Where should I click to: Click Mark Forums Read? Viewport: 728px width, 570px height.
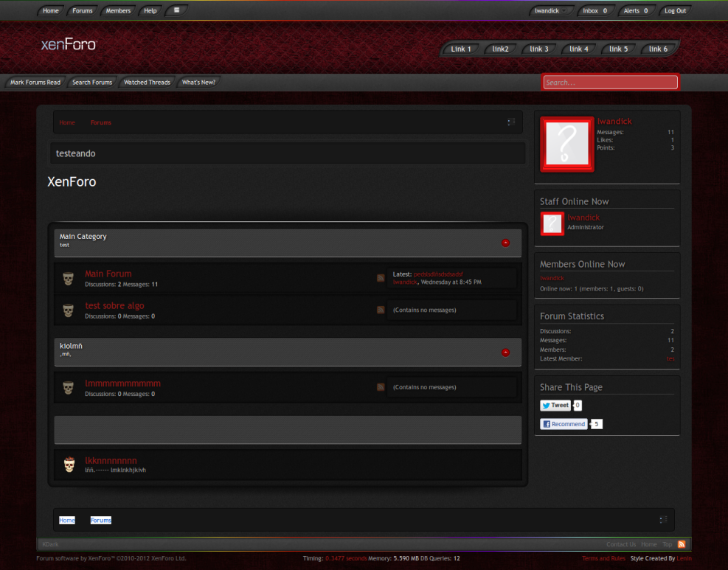pos(35,83)
